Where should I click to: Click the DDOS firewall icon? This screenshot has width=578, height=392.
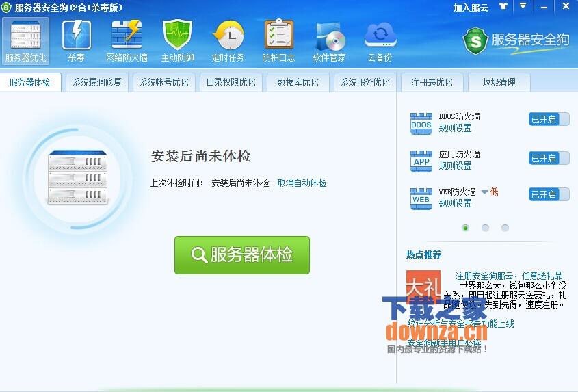[x=421, y=124]
